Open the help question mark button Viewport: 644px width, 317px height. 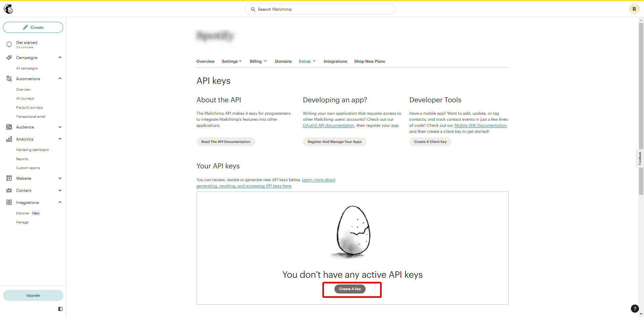pyautogui.click(x=635, y=309)
